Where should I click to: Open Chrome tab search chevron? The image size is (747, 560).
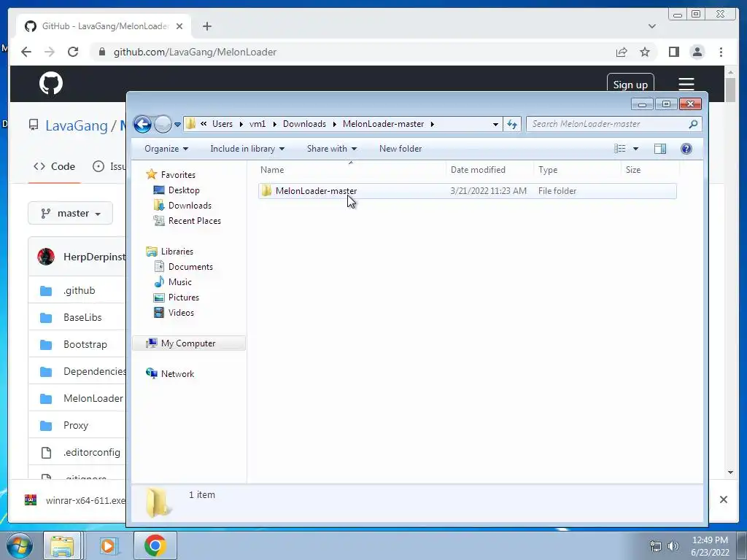651,26
